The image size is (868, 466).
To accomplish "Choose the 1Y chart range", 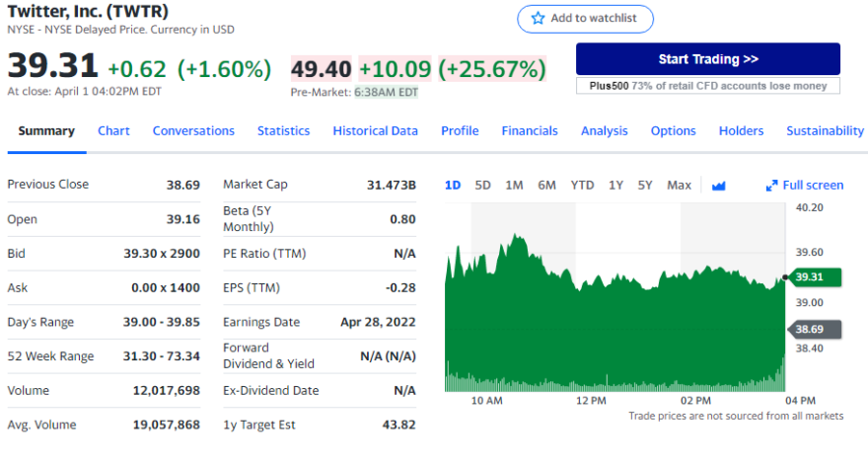I will pos(615,186).
